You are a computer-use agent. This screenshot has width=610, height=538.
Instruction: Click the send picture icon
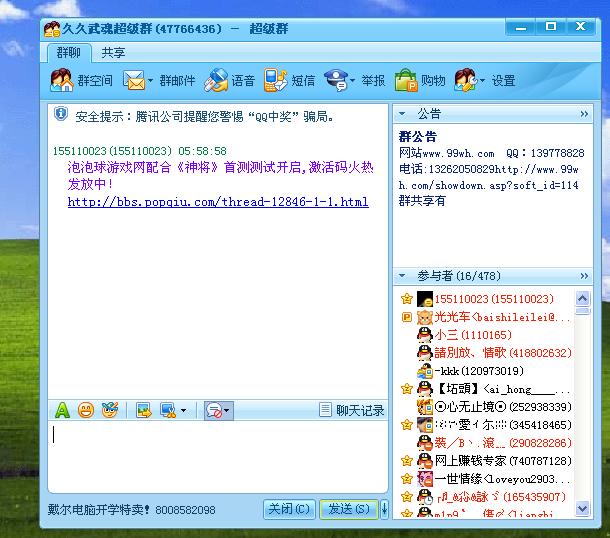point(144,410)
